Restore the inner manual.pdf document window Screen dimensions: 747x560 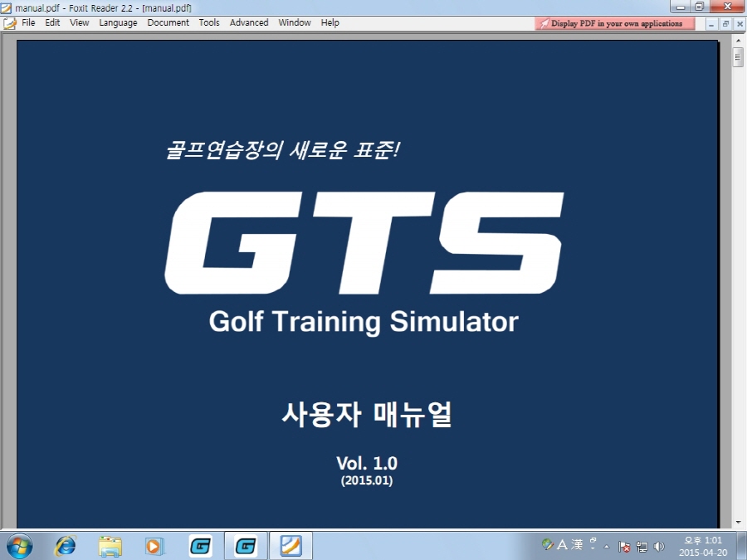coord(725,24)
